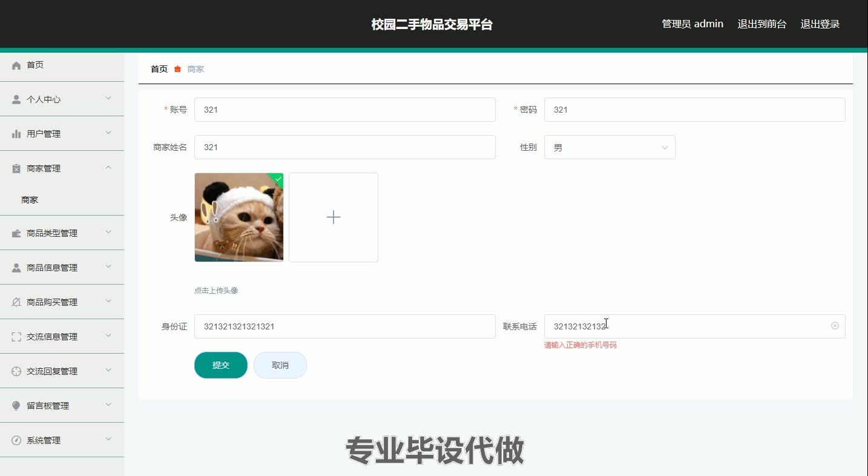Open the 留言板管理 menu label

tap(48, 406)
